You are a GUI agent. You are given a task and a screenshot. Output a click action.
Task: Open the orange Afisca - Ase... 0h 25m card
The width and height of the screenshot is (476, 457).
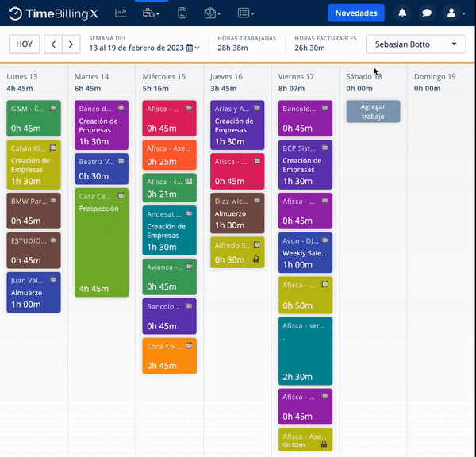170,155
